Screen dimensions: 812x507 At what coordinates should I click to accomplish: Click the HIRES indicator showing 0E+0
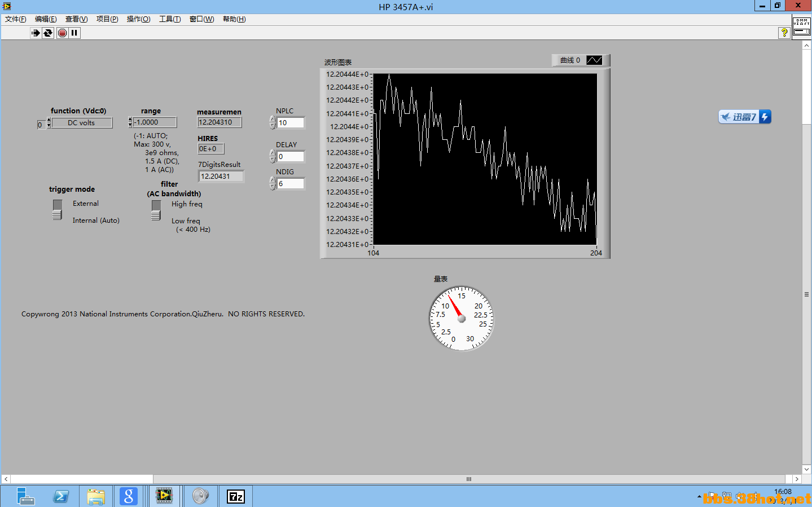211,149
